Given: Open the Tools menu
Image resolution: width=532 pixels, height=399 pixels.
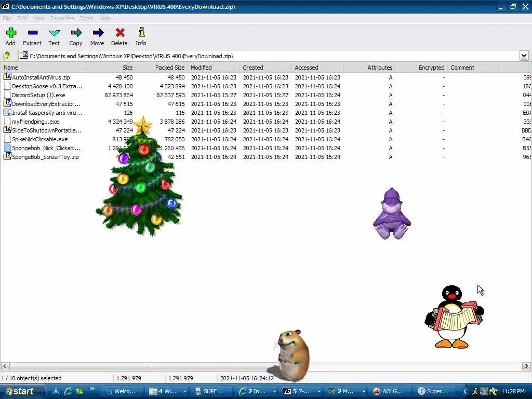Looking at the screenshot, I should click(87, 18).
